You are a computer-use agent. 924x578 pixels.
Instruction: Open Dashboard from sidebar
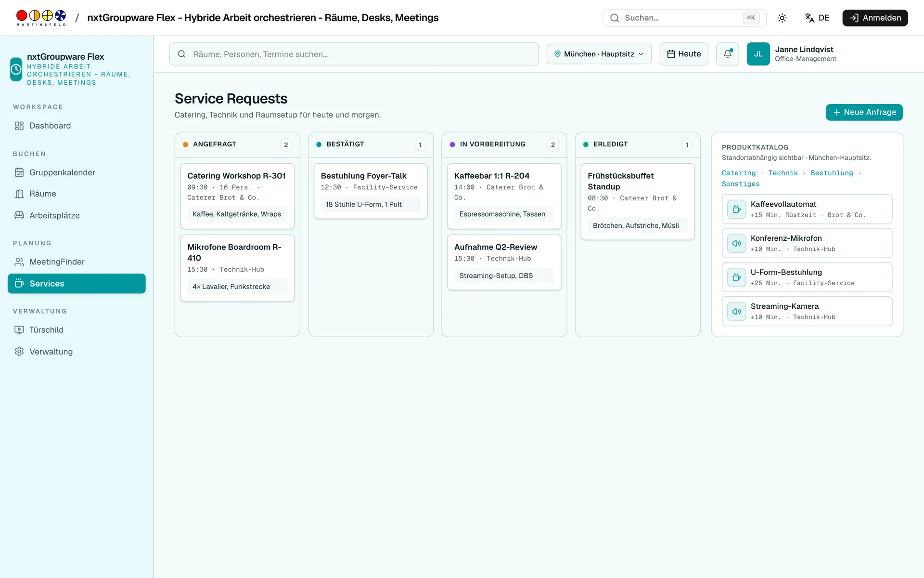(77, 126)
